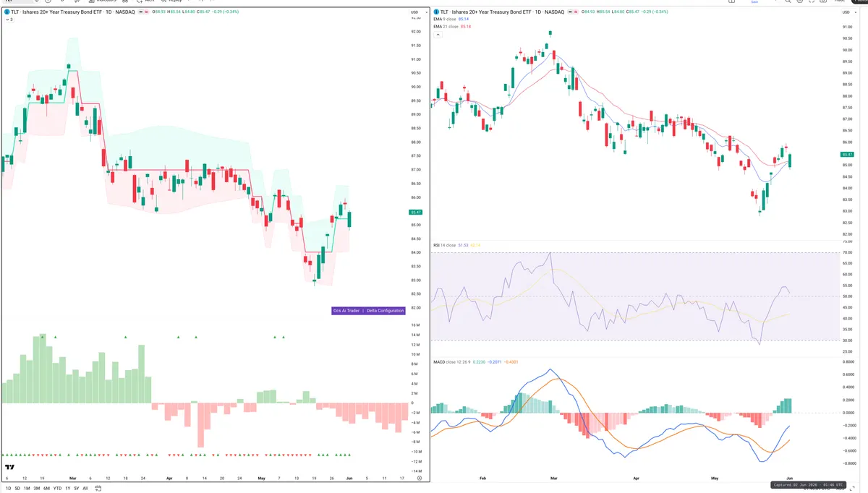Set time range to YTD
868x493 pixels.
(57, 488)
